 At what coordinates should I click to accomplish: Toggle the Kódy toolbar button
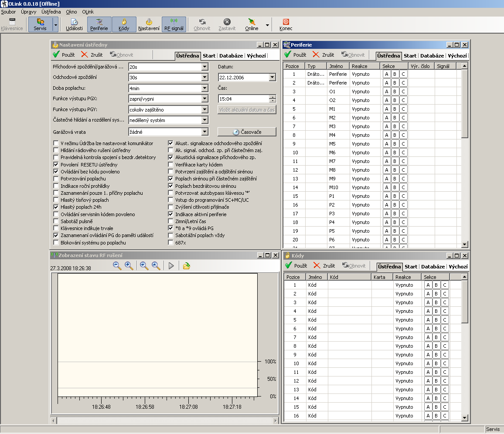coord(124,24)
